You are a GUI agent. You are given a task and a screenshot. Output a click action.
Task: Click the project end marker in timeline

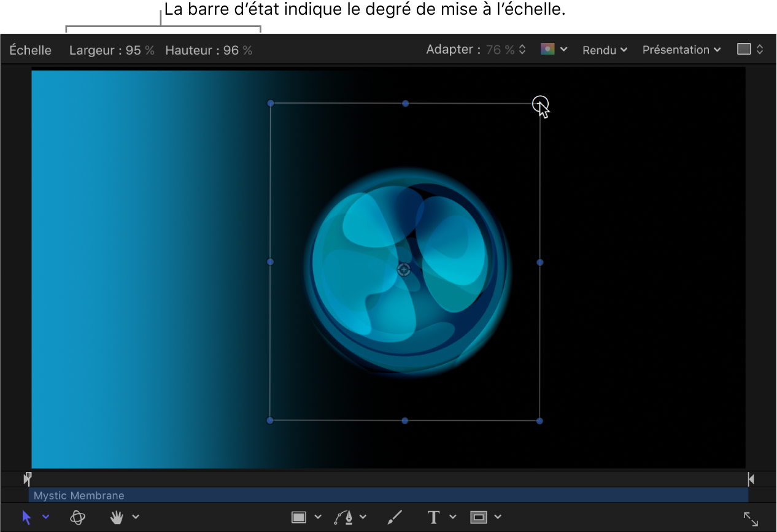[751, 479]
